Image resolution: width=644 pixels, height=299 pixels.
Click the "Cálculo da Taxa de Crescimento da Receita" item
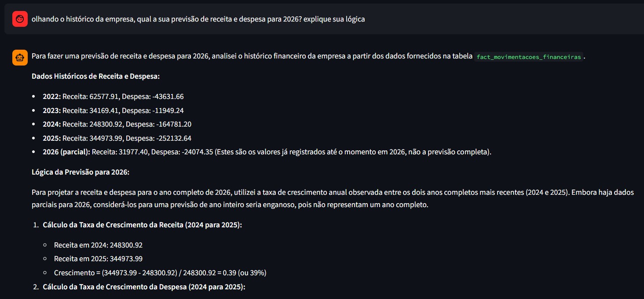tap(142, 225)
